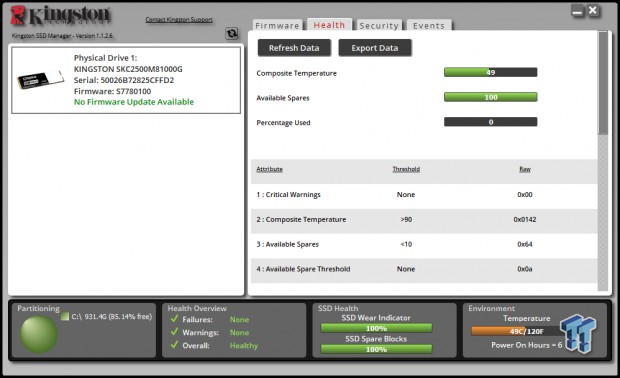Click the Warnings green checkmark icon
This screenshot has width=620, height=378.
coord(174,332)
